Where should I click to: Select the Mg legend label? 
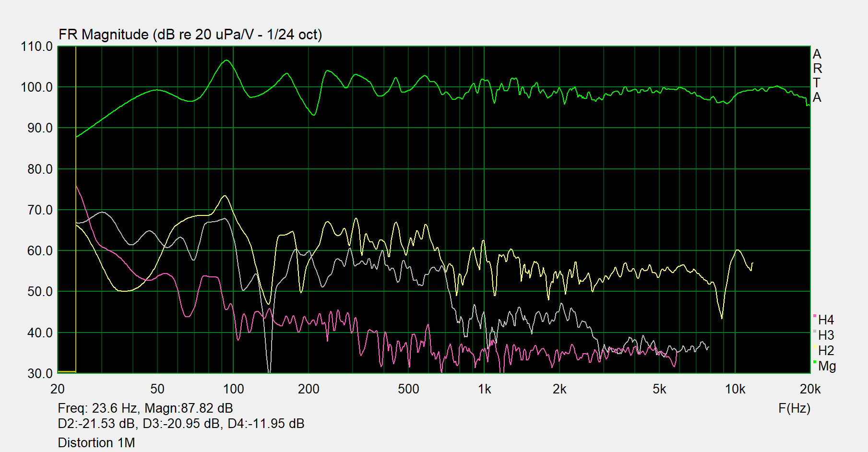pyautogui.click(x=827, y=366)
